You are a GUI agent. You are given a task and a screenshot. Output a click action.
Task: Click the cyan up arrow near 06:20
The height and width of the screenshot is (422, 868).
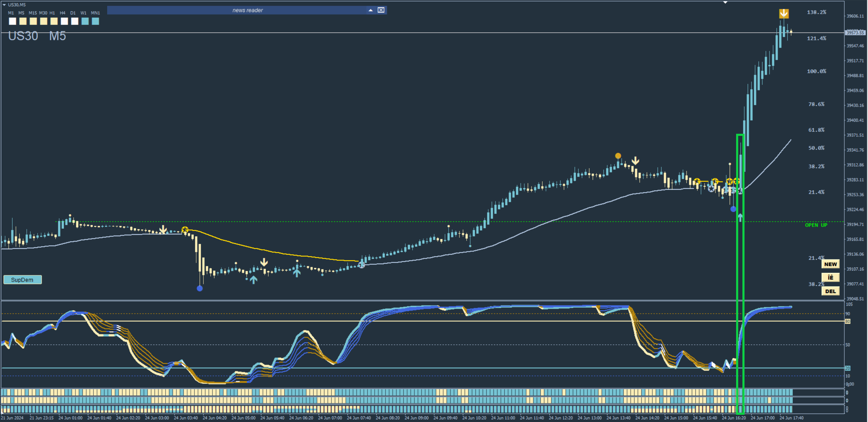click(x=297, y=272)
